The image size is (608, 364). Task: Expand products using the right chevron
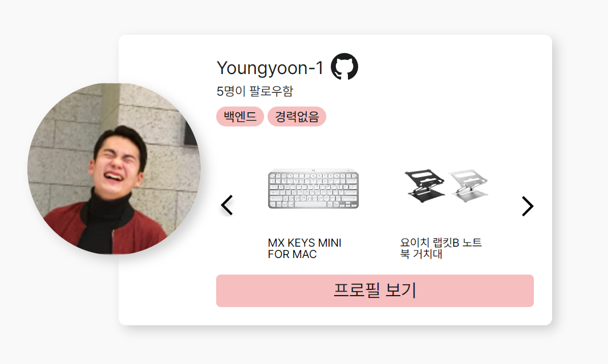coord(528,206)
